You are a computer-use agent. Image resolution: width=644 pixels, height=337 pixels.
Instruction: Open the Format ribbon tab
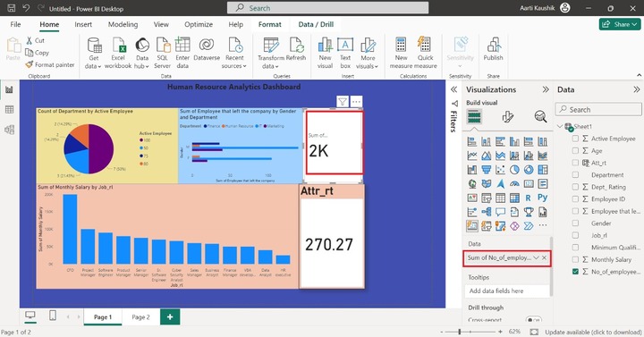pos(270,24)
